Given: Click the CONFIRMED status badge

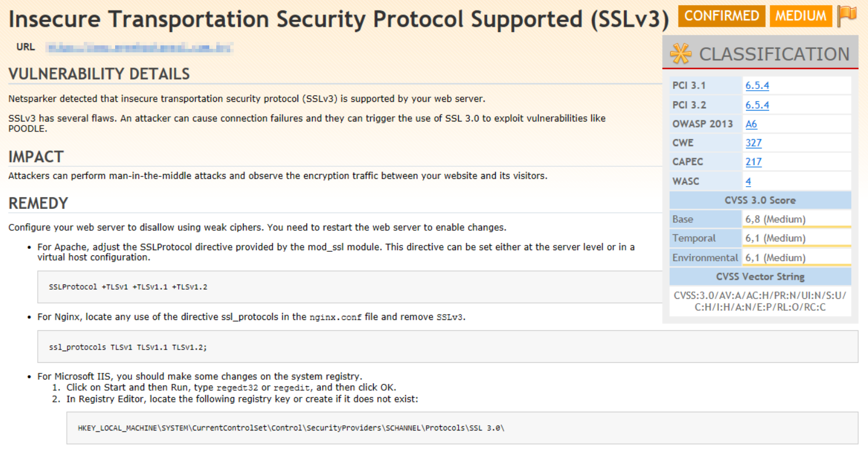Looking at the screenshot, I should point(721,16).
